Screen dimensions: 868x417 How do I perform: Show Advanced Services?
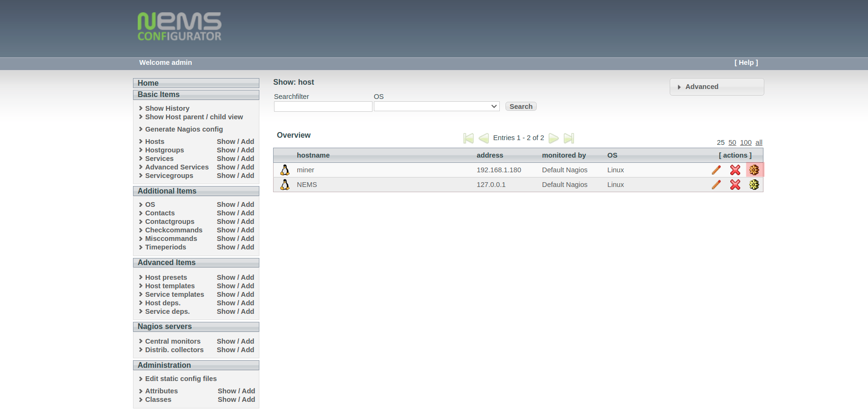pyautogui.click(x=226, y=167)
